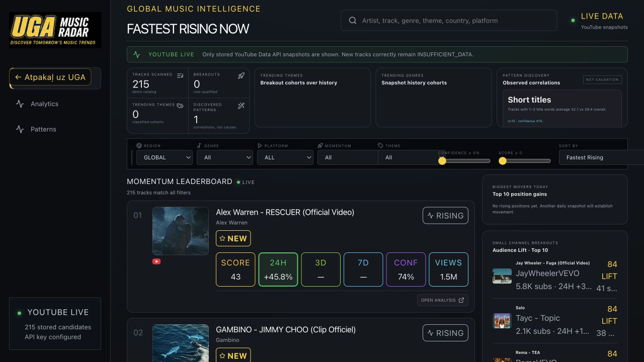The width and height of the screenshot is (644, 362).
Task: Click the NEW badge on GAMBINO JIMMY CHOO
Action: 233,355
